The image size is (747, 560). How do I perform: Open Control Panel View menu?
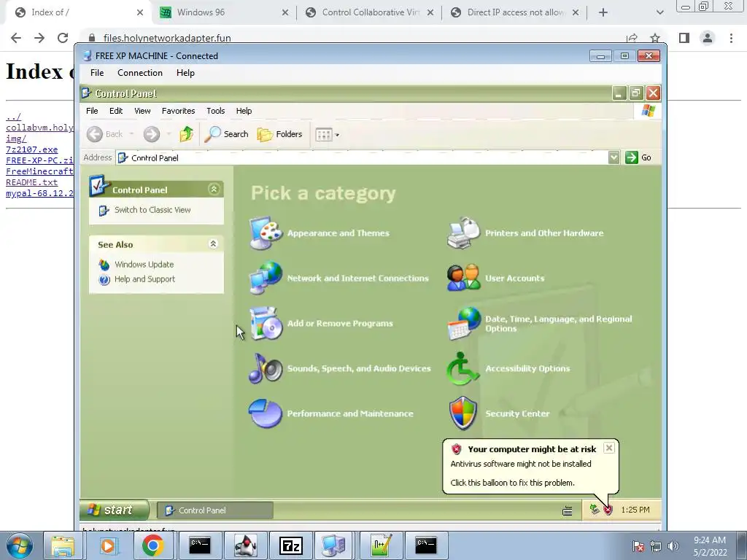point(142,111)
